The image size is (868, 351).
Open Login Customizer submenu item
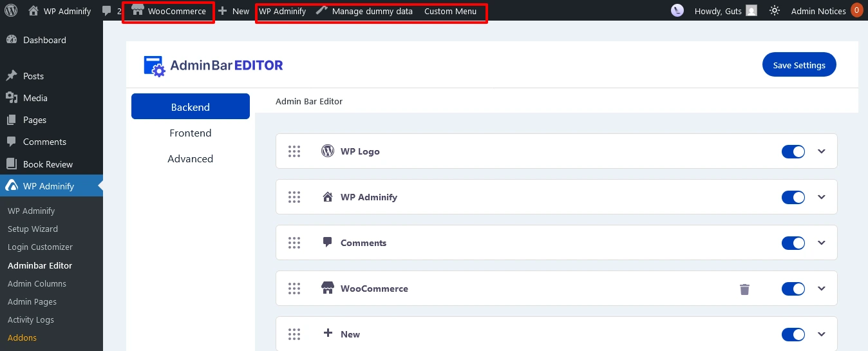point(40,247)
